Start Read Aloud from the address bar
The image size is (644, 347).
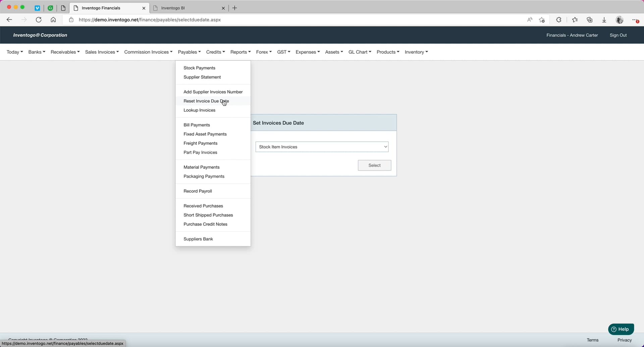coord(530,20)
